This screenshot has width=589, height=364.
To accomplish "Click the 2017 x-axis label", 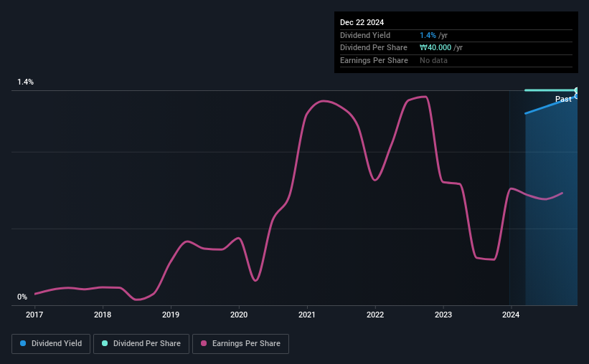I will (34, 315).
